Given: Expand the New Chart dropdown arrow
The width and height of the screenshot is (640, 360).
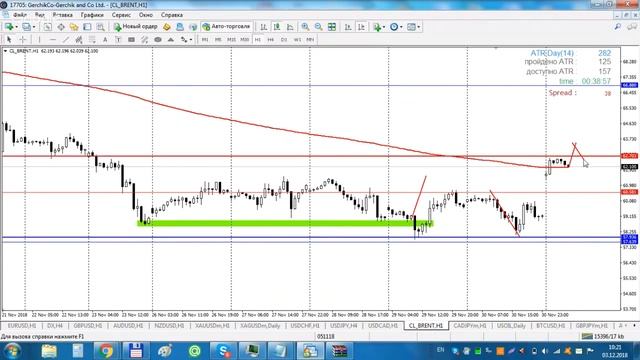Looking at the screenshot, I should pos(16,27).
